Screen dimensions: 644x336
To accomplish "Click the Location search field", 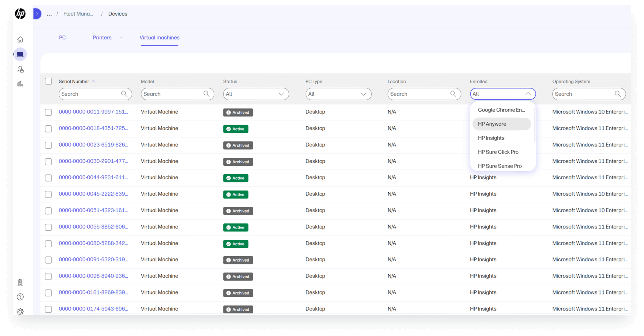I will point(424,94).
